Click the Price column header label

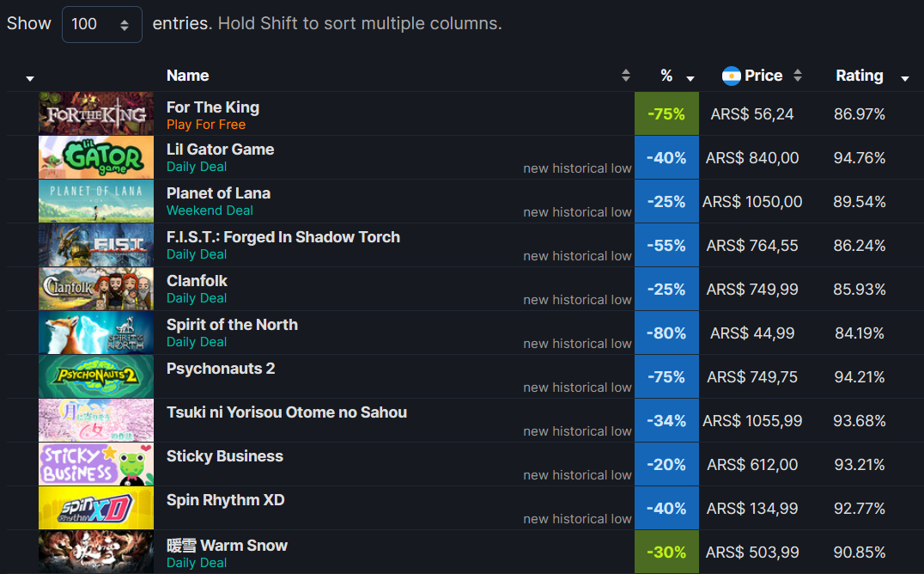[x=763, y=76]
